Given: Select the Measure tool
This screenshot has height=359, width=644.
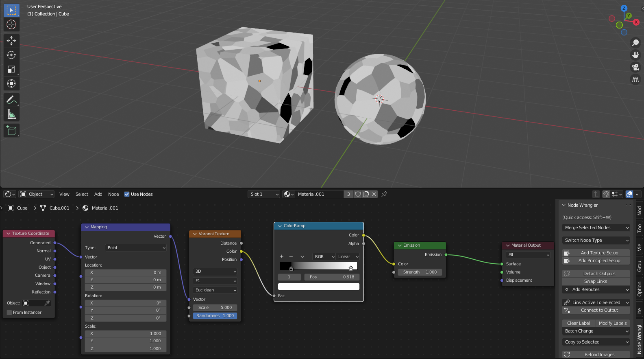Looking at the screenshot, I should tap(11, 115).
